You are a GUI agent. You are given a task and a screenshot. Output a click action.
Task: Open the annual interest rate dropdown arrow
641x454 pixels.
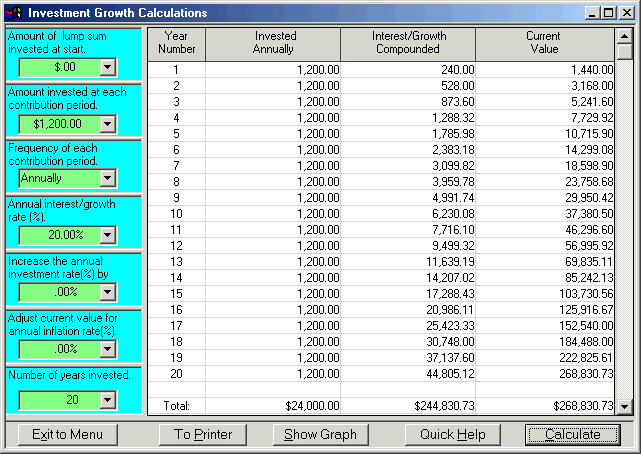108,235
